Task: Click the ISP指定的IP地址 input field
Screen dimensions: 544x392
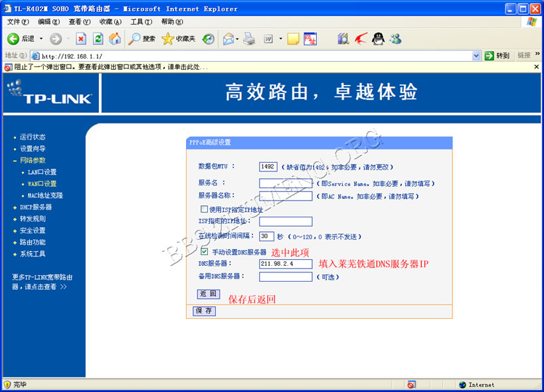Action: [286, 221]
